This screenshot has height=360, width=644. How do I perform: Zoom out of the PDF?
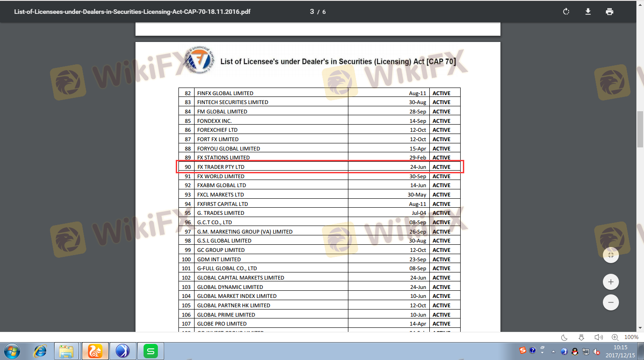tap(611, 302)
